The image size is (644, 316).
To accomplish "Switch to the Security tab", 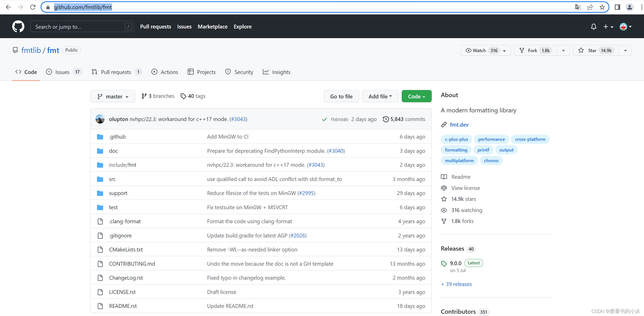I will [239, 72].
